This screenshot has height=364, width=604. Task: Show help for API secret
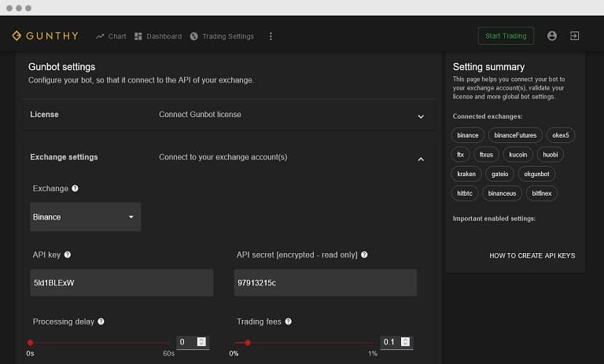(x=364, y=255)
